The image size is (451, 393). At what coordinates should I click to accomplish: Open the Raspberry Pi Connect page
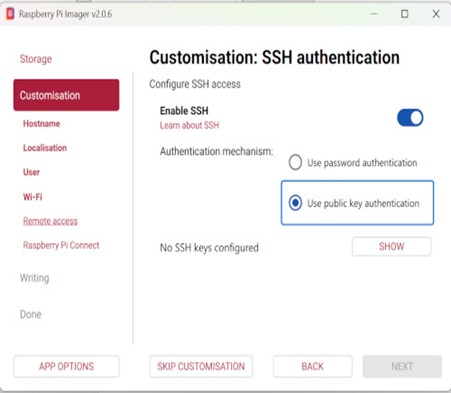pos(61,245)
